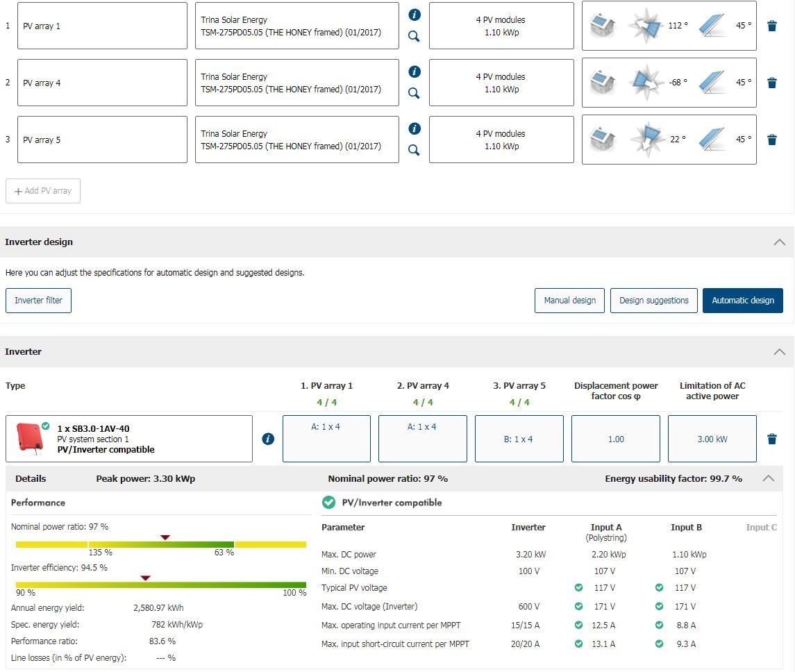795x672 pixels.
Task: Collapse the Inverter section chevron
Action: coord(779,352)
